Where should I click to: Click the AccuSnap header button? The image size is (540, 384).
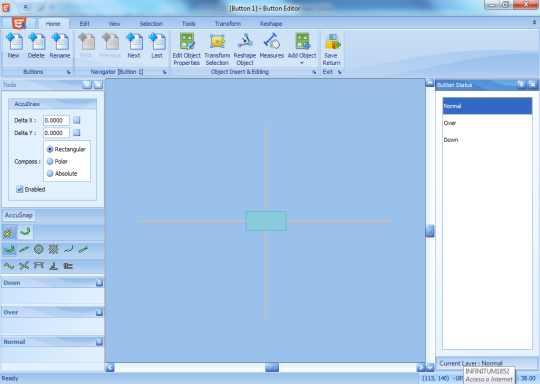pyautogui.click(x=19, y=215)
